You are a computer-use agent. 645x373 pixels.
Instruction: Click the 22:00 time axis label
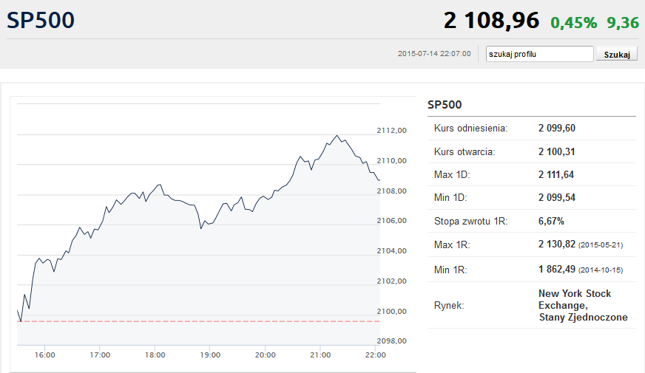coord(375,355)
